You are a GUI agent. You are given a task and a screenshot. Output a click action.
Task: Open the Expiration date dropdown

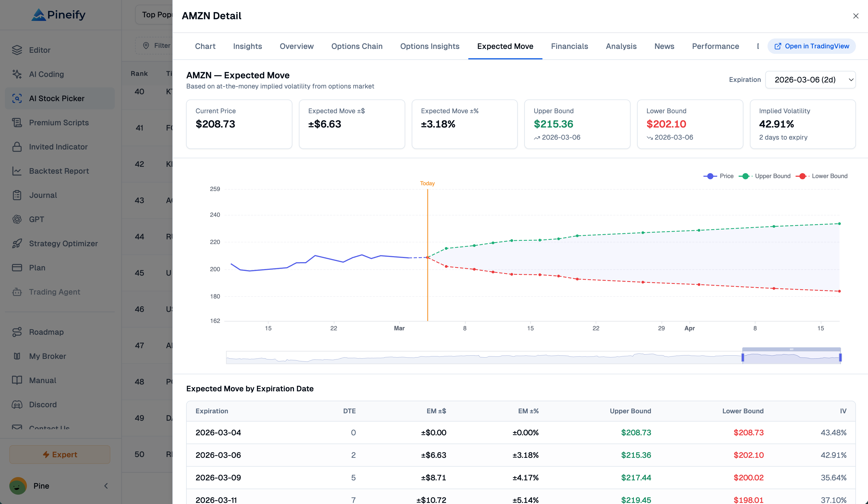(810, 80)
